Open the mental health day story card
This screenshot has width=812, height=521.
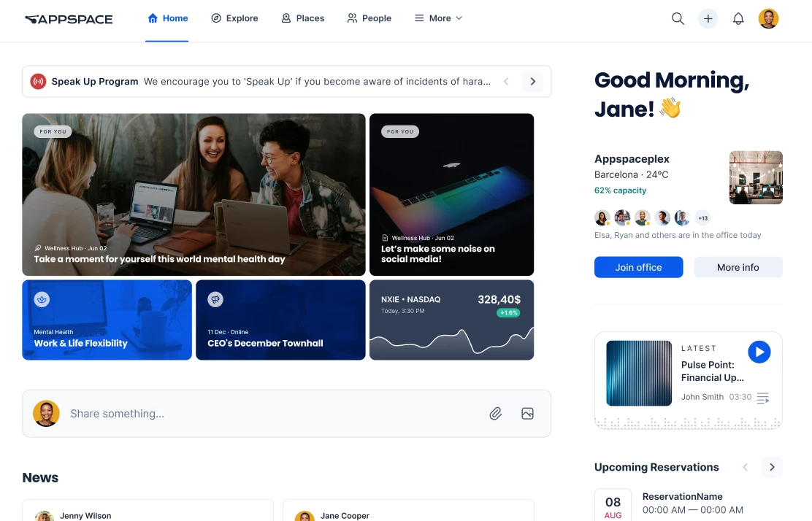tap(194, 195)
